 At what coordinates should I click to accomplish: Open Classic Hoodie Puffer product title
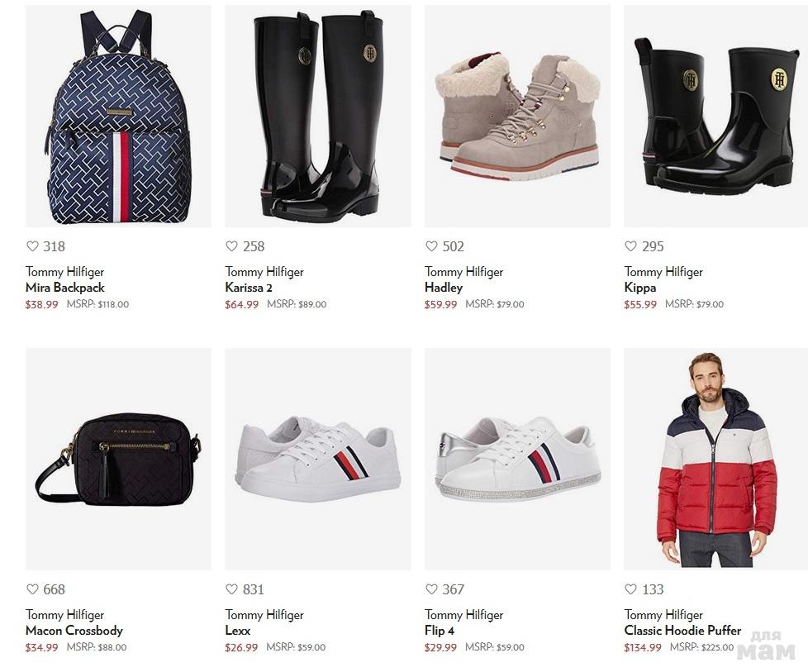(682, 630)
